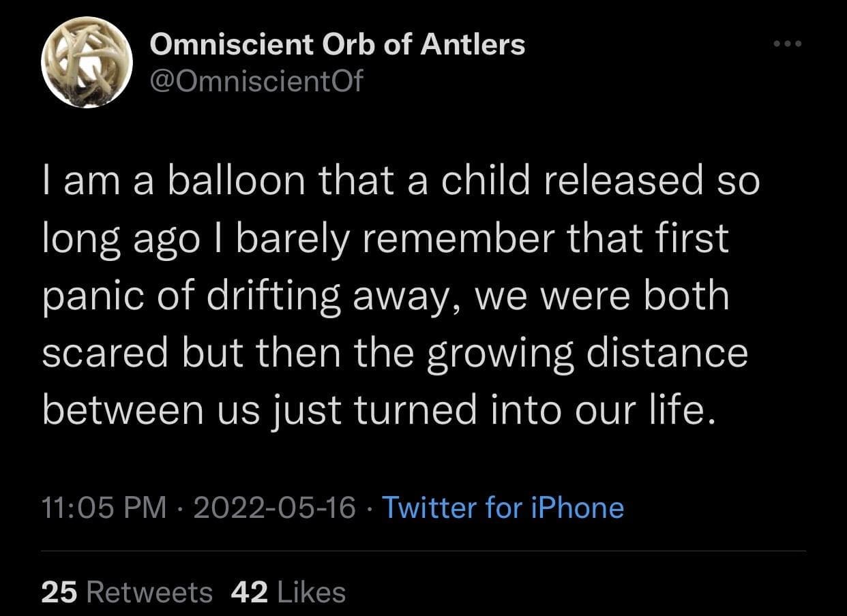
Task: Open the @OmniscientOf handle profile
Action: tap(256, 82)
